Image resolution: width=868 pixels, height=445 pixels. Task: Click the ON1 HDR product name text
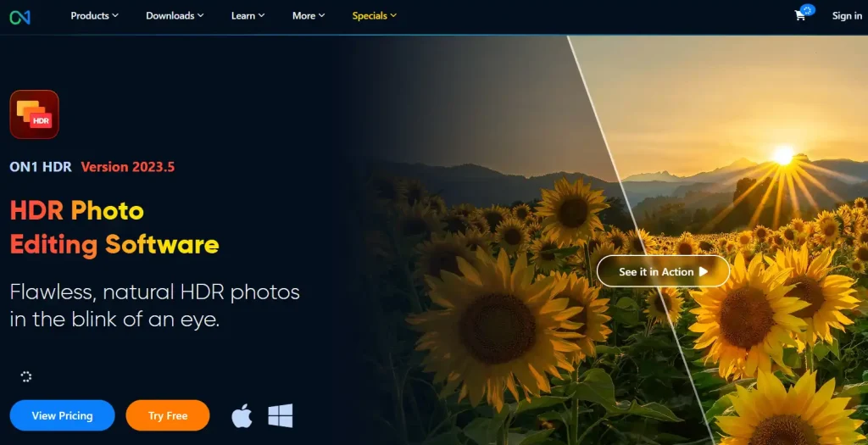point(41,167)
